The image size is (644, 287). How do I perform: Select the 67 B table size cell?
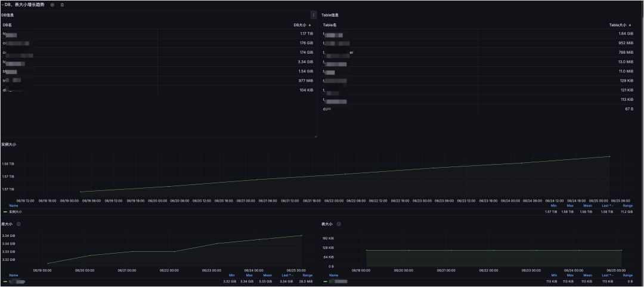629,109
